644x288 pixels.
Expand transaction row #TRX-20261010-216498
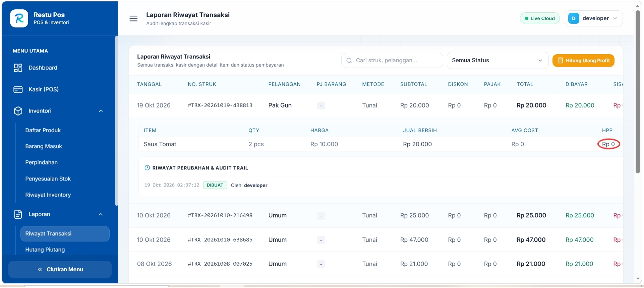(x=376, y=216)
